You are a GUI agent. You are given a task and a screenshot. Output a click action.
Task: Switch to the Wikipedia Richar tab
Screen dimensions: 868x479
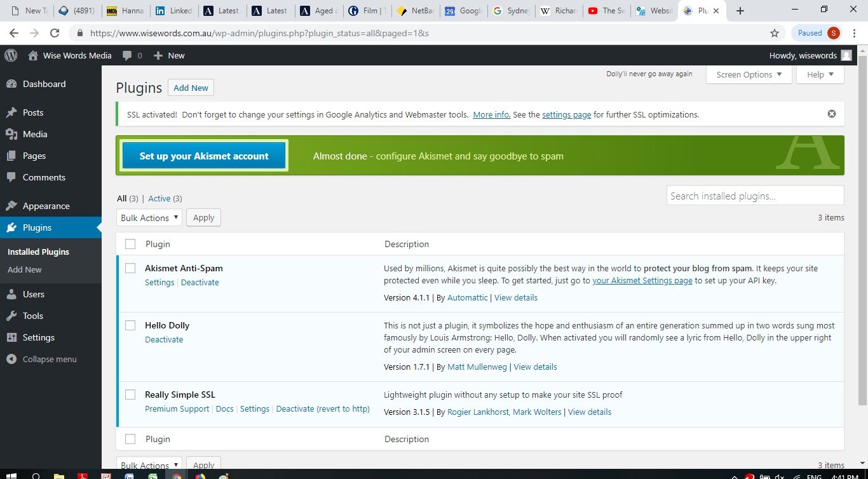tap(559, 10)
